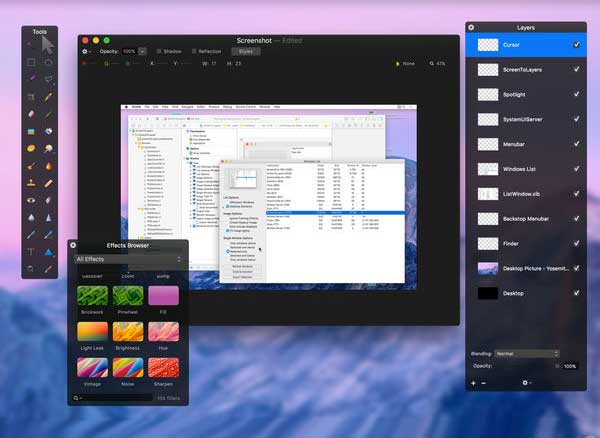Select the Rectangular Marquee tool
This screenshot has height=438, width=600.
[x=31, y=62]
